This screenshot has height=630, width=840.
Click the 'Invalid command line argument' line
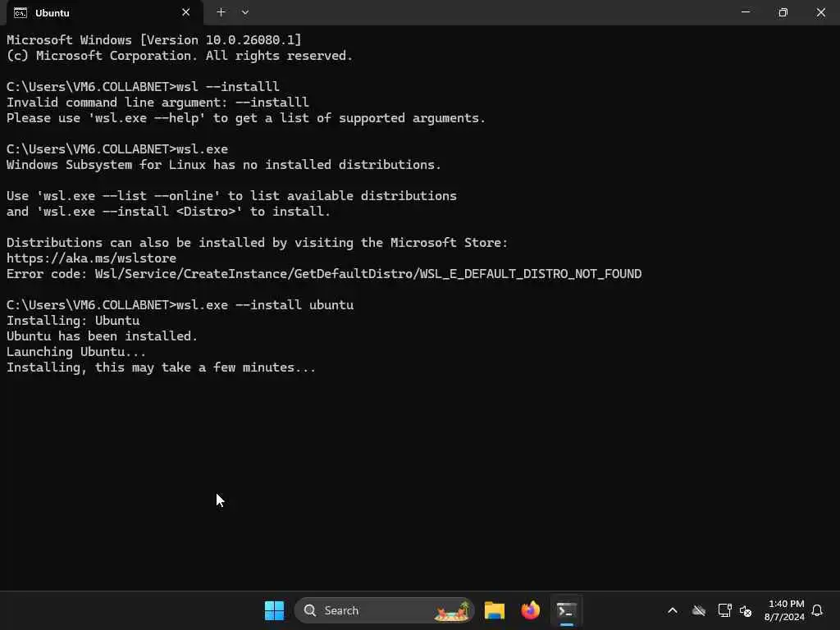[x=157, y=103]
